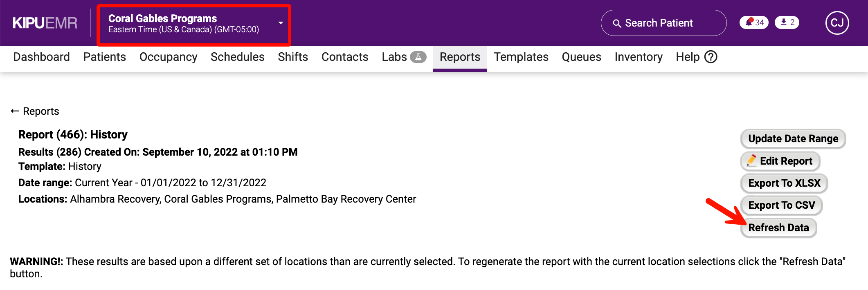Go to the Occupancy tab

pyautogui.click(x=168, y=57)
